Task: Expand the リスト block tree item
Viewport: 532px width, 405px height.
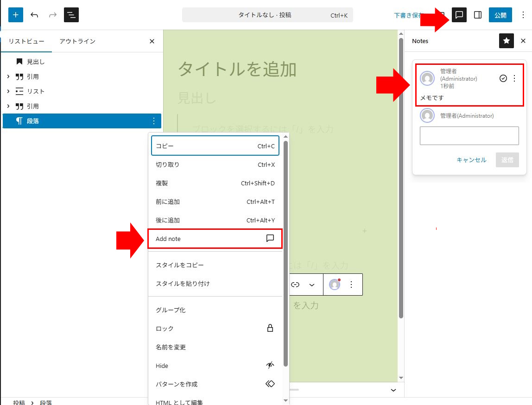Action: point(8,91)
